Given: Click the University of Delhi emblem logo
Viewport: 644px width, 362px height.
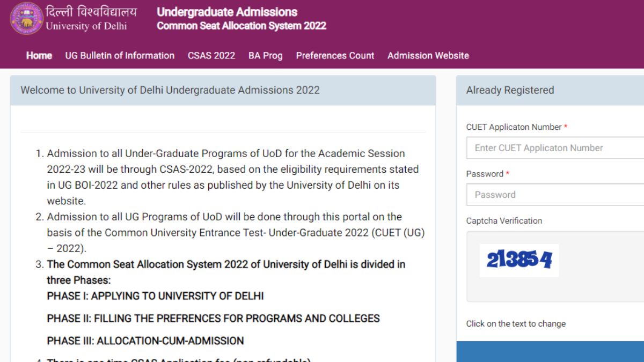Looking at the screenshot, I should point(26,19).
